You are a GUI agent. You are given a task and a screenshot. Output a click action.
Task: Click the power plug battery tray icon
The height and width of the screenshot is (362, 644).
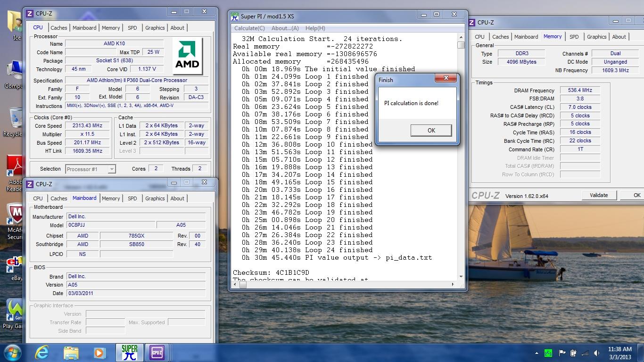(x=573, y=353)
